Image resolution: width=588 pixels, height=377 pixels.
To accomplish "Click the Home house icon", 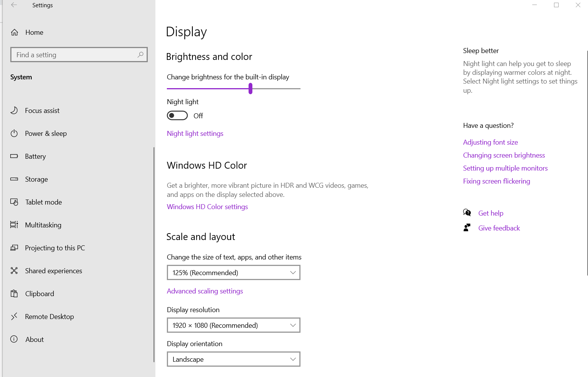I will (15, 32).
